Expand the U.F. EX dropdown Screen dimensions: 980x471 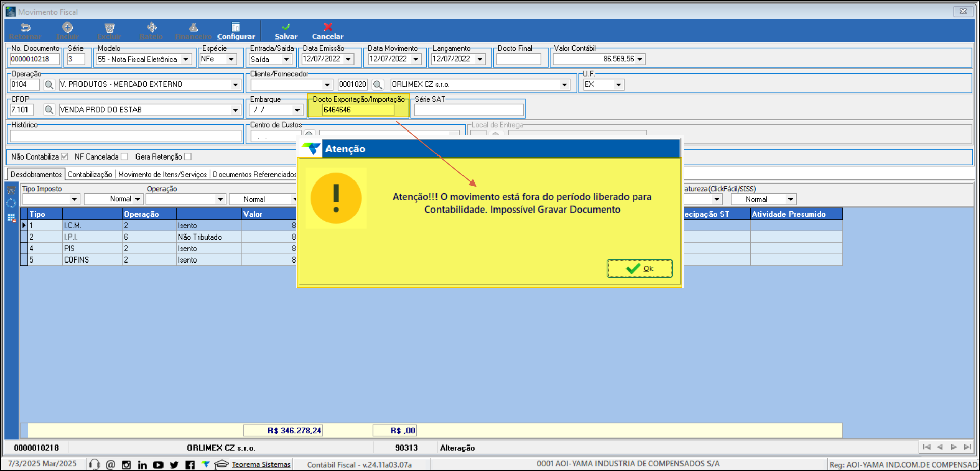(618, 85)
